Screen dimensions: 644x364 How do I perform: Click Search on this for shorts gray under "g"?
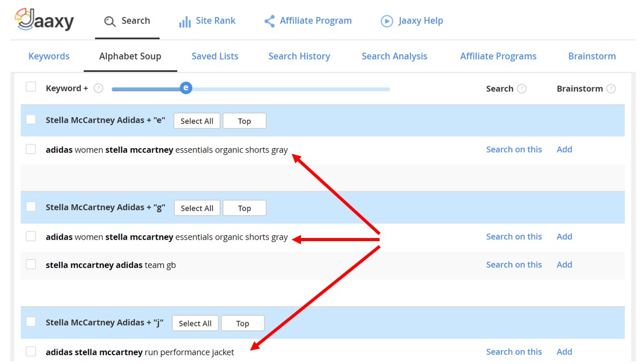point(514,236)
